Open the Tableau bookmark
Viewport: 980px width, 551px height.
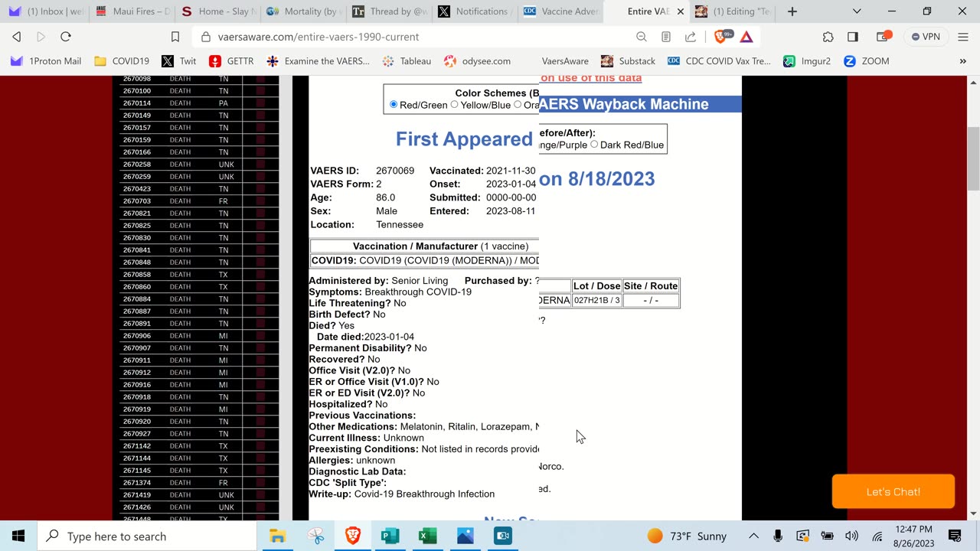click(x=407, y=61)
